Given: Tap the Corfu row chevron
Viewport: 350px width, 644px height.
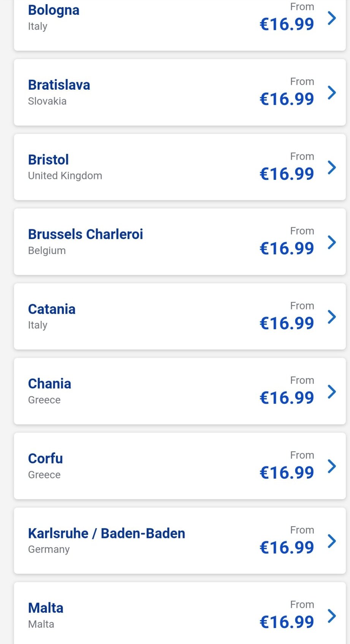Looking at the screenshot, I should coord(332,466).
